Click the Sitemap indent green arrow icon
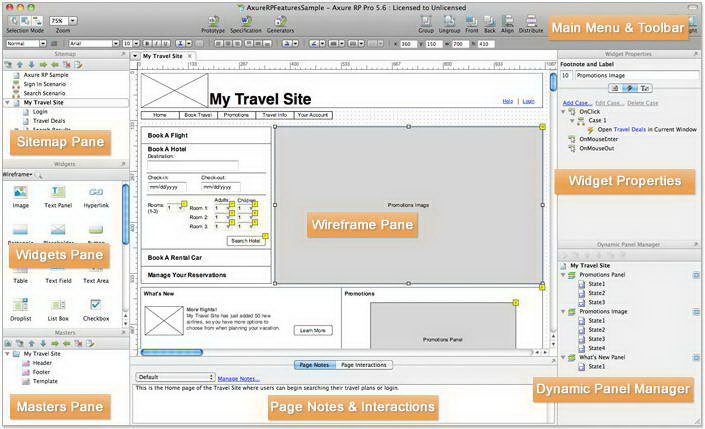The width and height of the screenshot is (705, 429). click(43, 65)
